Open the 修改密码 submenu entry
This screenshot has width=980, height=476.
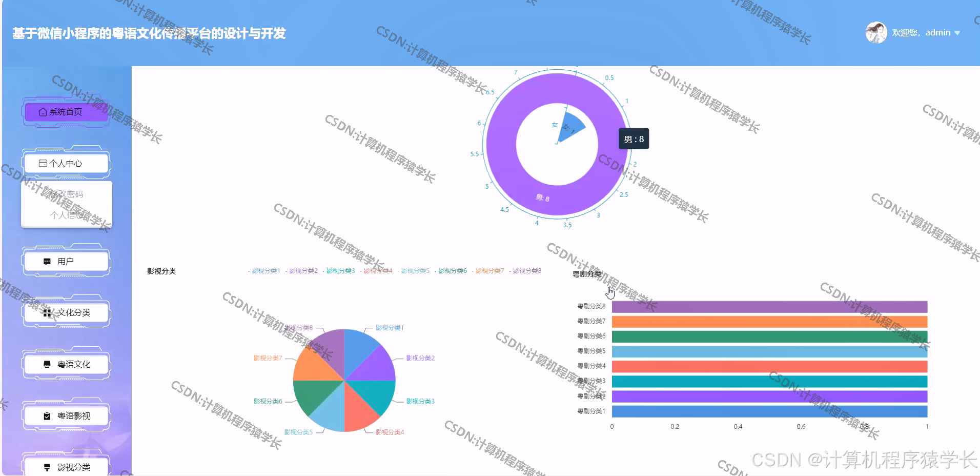coord(67,194)
